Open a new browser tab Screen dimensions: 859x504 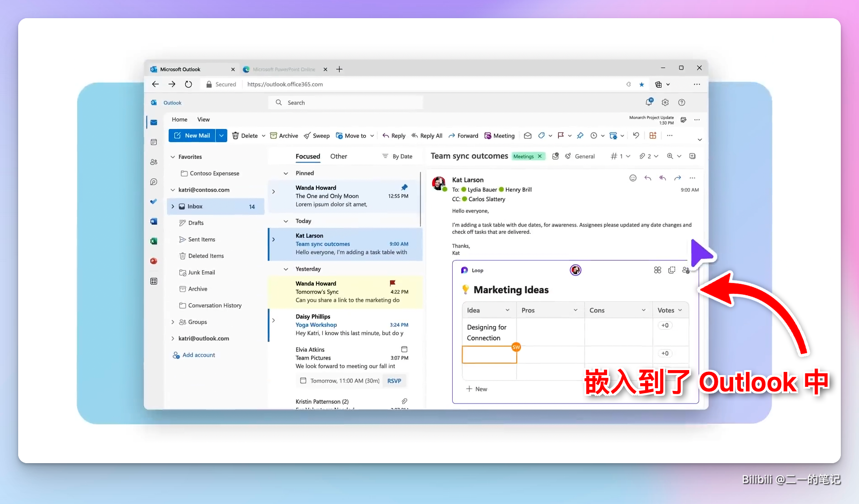[339, 69]
